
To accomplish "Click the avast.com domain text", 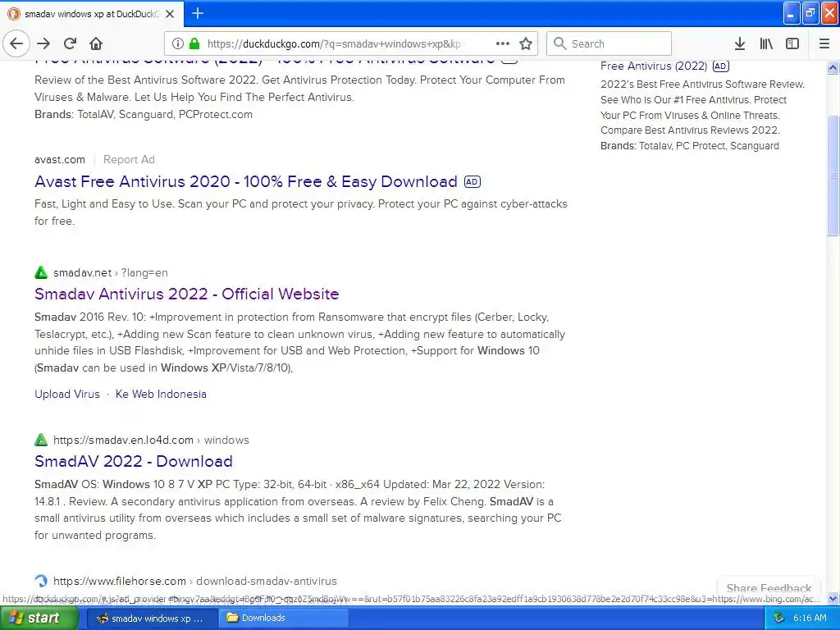I will pos(59,160).
